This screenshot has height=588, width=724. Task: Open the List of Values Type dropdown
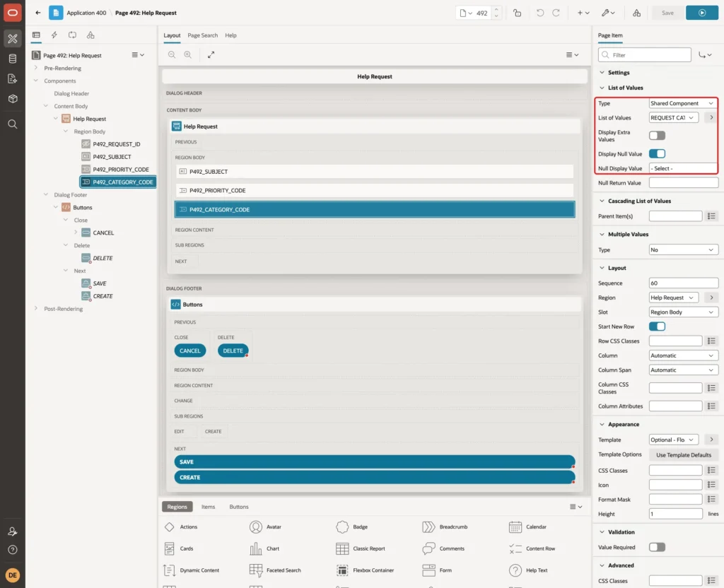pyautogui.click(x=682, y=103)
